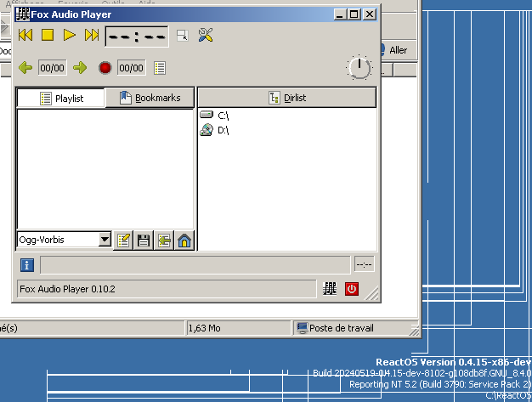
Task: Edit playlist with the notepad pencil icon
Action: click(123, 241)
